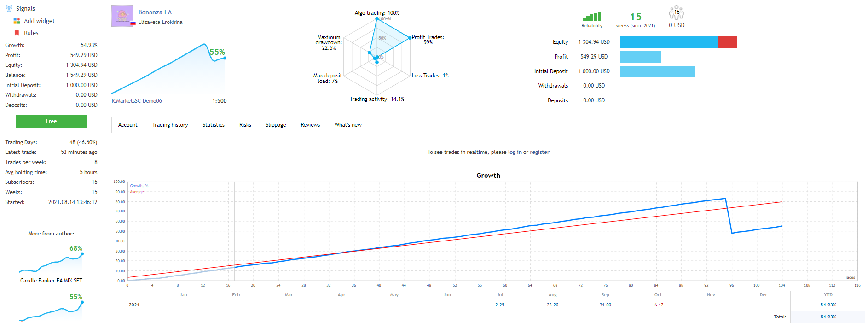
Task: Open the Bonanza EA avatar image
Action: tap(122, 16)
